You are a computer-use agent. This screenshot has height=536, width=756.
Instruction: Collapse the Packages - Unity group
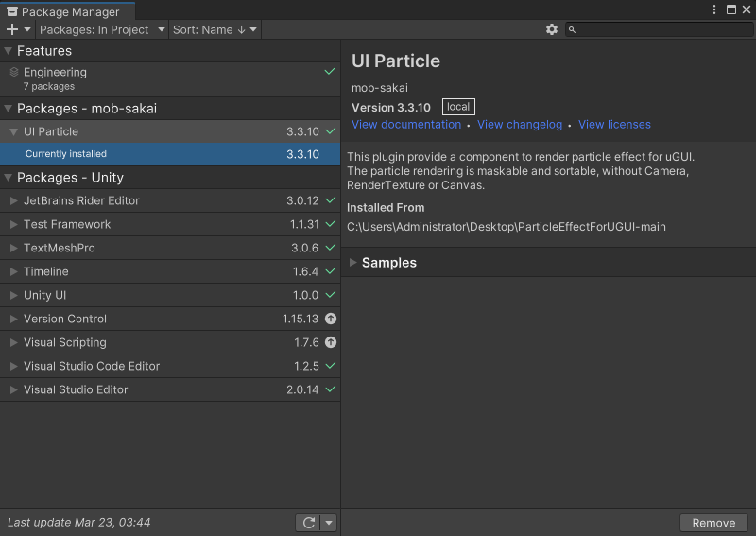9,178
